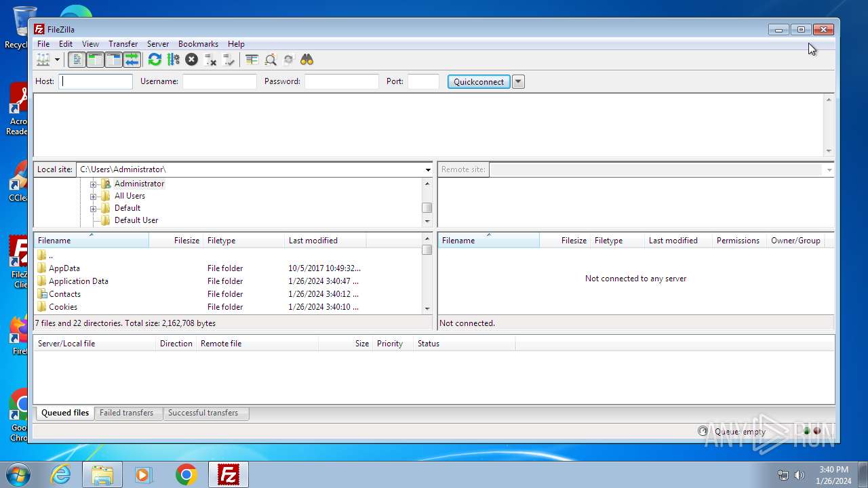Toggle message log display

pyautogui.click(x=77, y=60)
